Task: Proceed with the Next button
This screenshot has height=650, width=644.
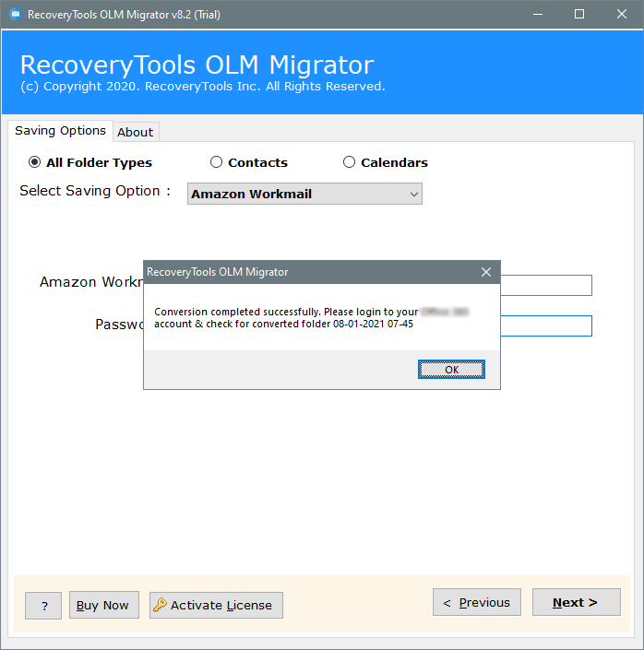Action: (x=577, y=602)
